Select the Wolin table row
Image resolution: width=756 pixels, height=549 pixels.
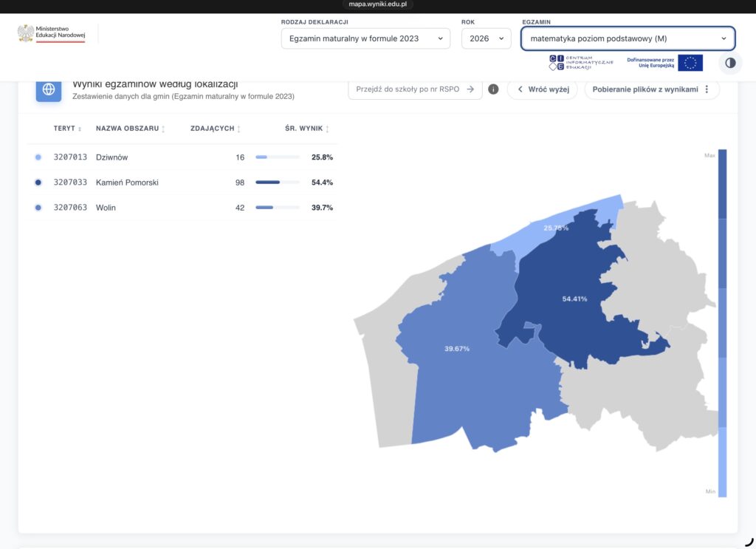tap(183, 208)
